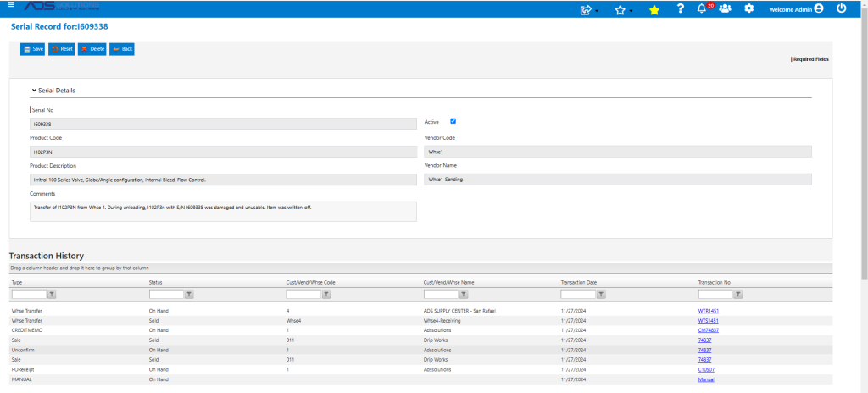868x393 pixels.
Task: Select the Whse4-Receiving name cell
Action: [442, 320]
